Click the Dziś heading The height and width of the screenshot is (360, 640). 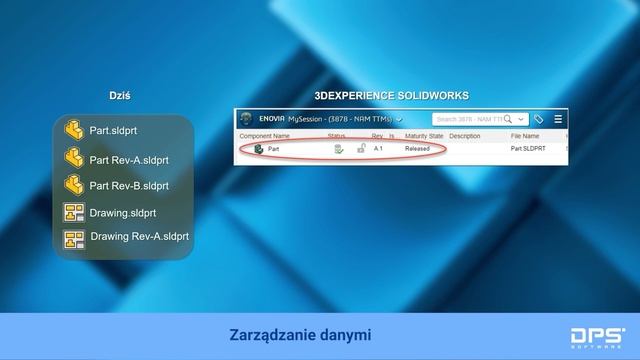click(x=120, y=96)
